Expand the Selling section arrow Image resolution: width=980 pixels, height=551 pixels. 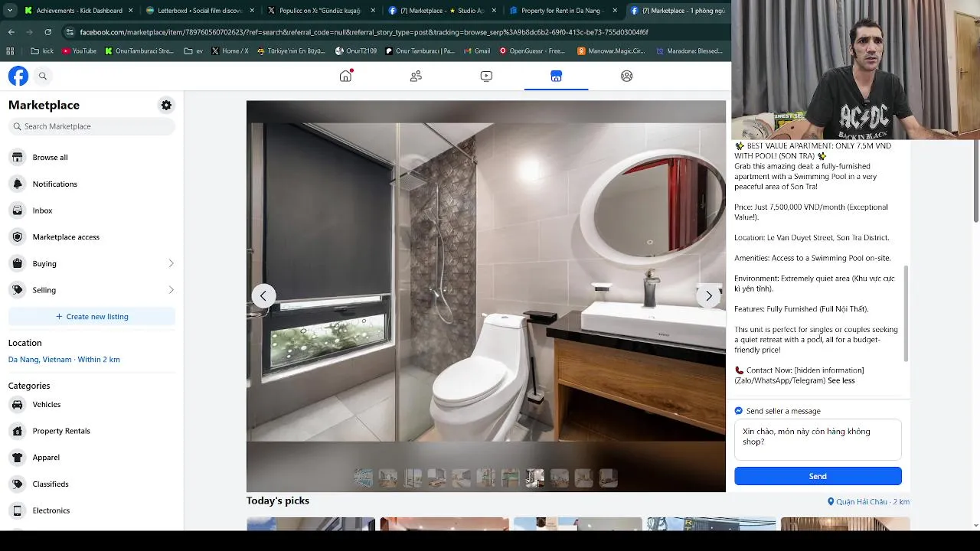pos(171,290)
